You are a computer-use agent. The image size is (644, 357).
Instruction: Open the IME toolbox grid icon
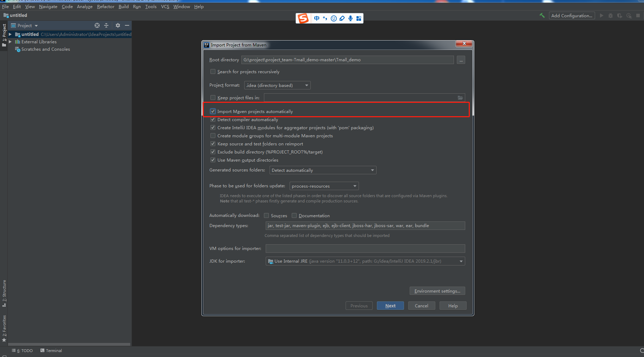359,18
